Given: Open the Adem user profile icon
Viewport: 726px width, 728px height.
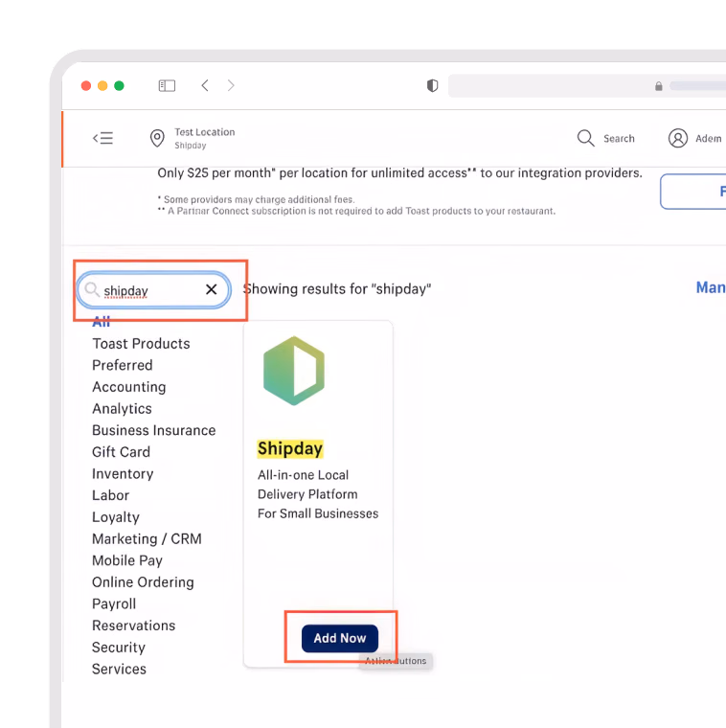Looking at the screenshot, I should point(678,138).
